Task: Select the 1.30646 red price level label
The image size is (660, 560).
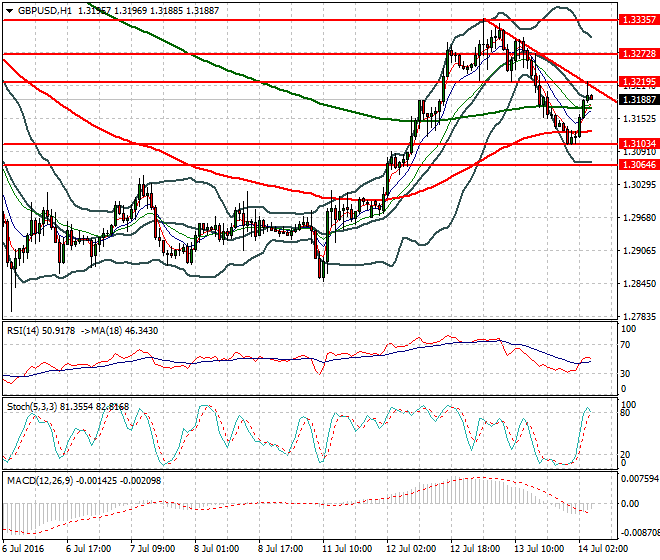Action: pyautogui.click(x=639, y=165)
